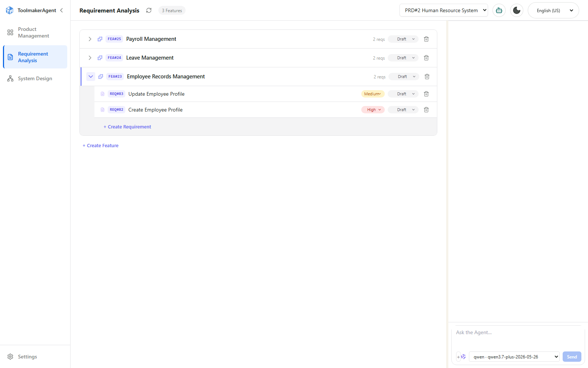Click the System Design hierarchy icon

tap(10, 78)
